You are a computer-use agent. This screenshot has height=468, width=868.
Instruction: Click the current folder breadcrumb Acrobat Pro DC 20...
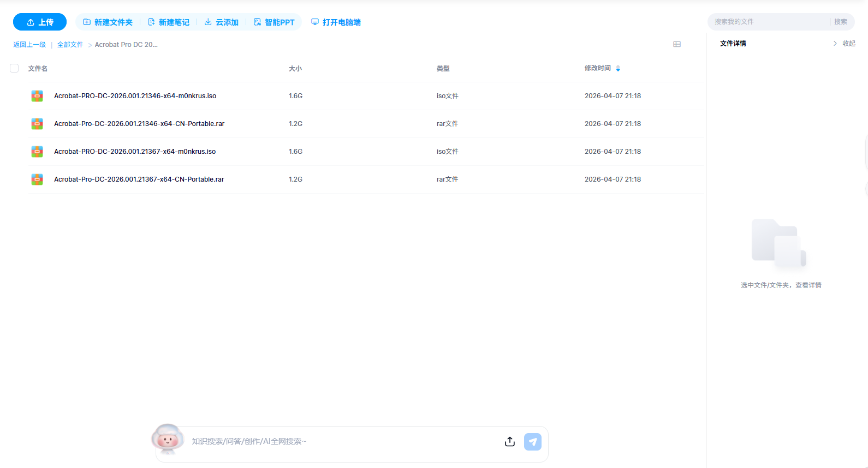point(126,45)
